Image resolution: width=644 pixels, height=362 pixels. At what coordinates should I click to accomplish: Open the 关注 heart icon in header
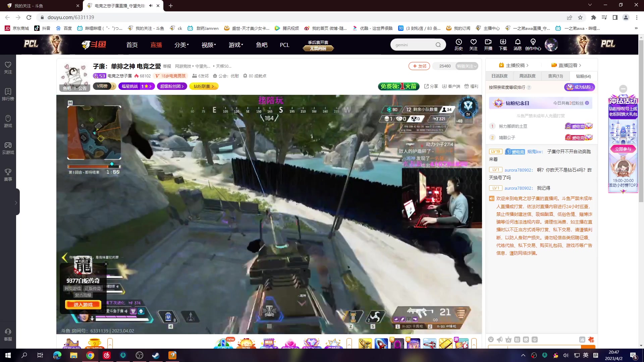tap(473, 44)
